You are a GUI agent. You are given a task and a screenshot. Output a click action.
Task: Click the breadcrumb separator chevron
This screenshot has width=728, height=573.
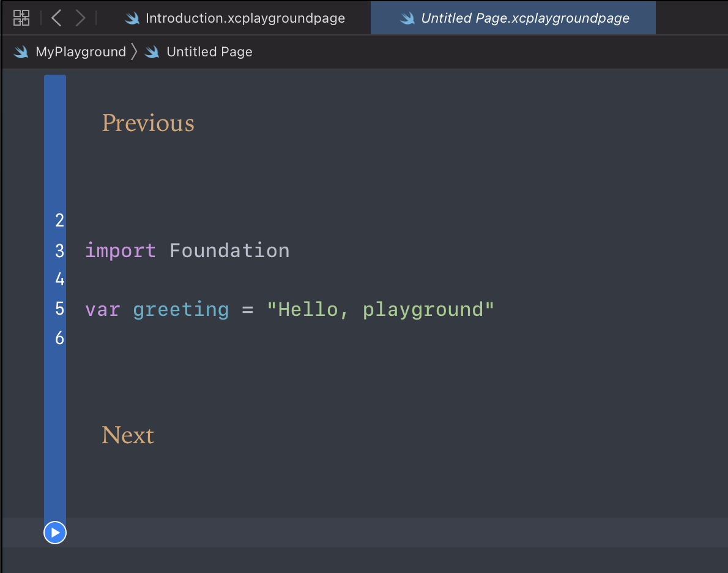coord(135,52)
